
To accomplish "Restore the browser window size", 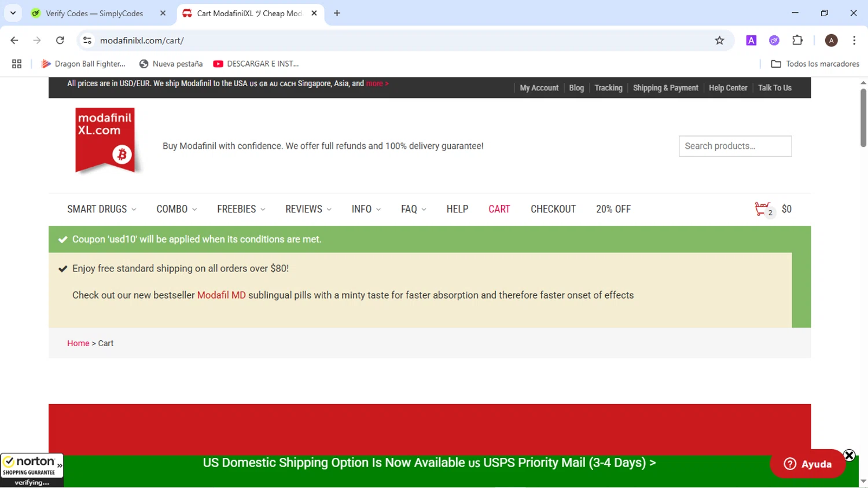I will (825, 13).
